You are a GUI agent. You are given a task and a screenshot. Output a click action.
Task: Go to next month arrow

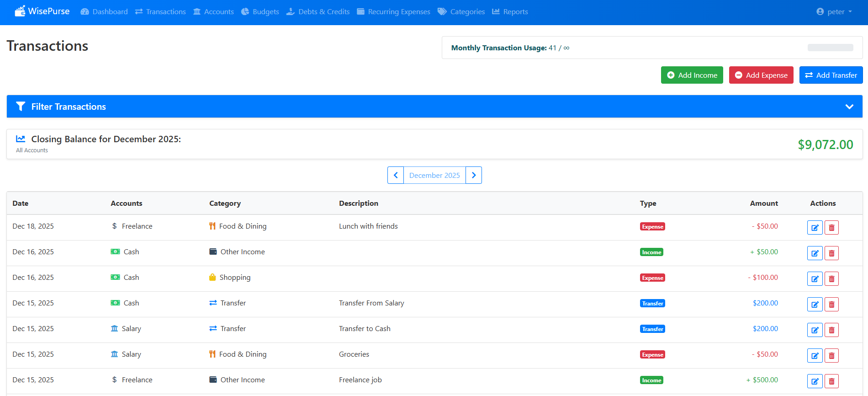point(474,175)
